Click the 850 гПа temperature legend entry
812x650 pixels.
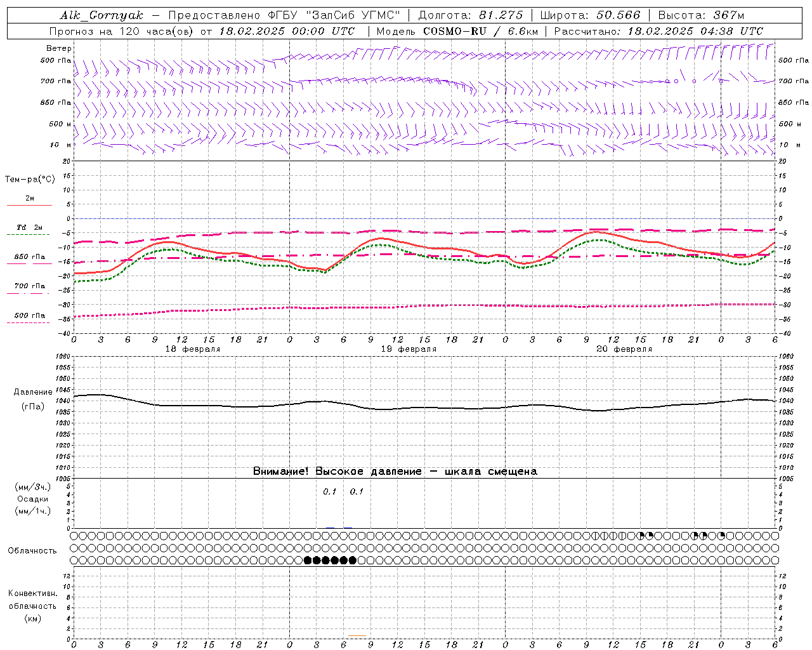[30, 257]
